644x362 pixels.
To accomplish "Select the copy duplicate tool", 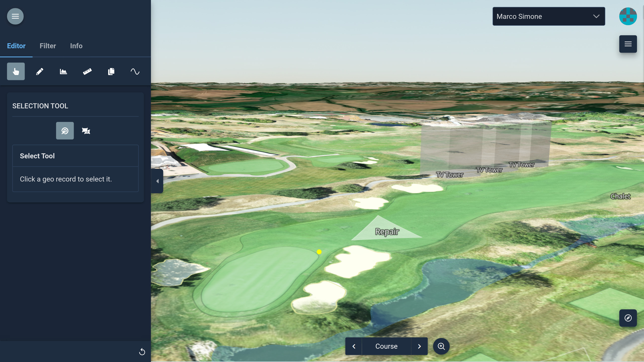I will point(111,71).
